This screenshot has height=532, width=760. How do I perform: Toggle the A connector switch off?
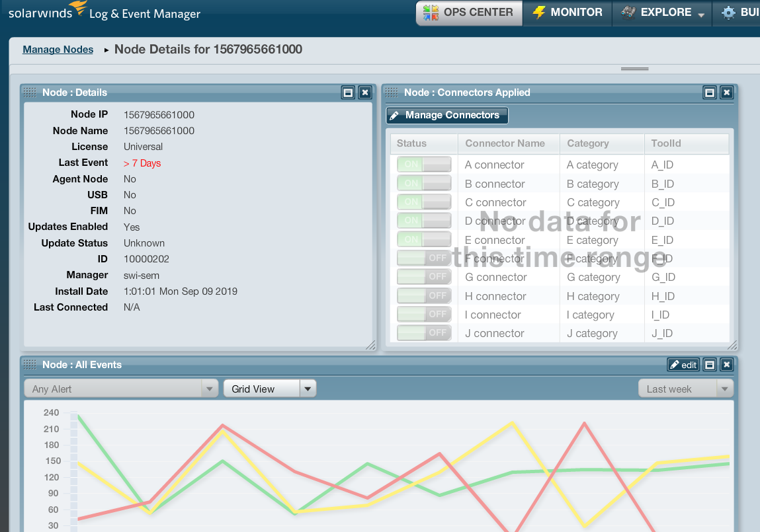(424, 165)
